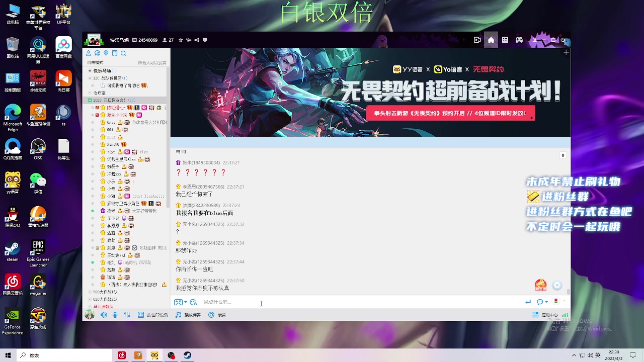Image resolution: width=644 pixels, height=362 pixels.
Task: Click the 录音 record icon
Action: (211, 315)
